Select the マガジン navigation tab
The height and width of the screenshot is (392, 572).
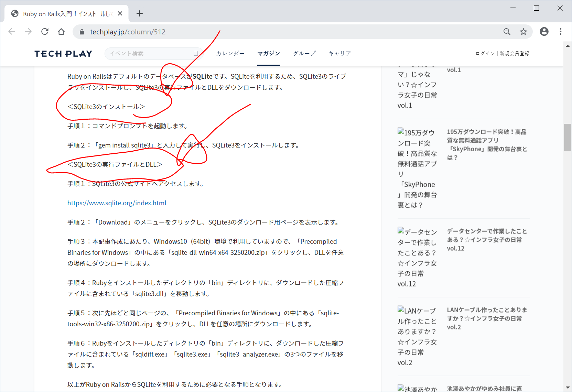pyautogui.click(x=269, y=53)
